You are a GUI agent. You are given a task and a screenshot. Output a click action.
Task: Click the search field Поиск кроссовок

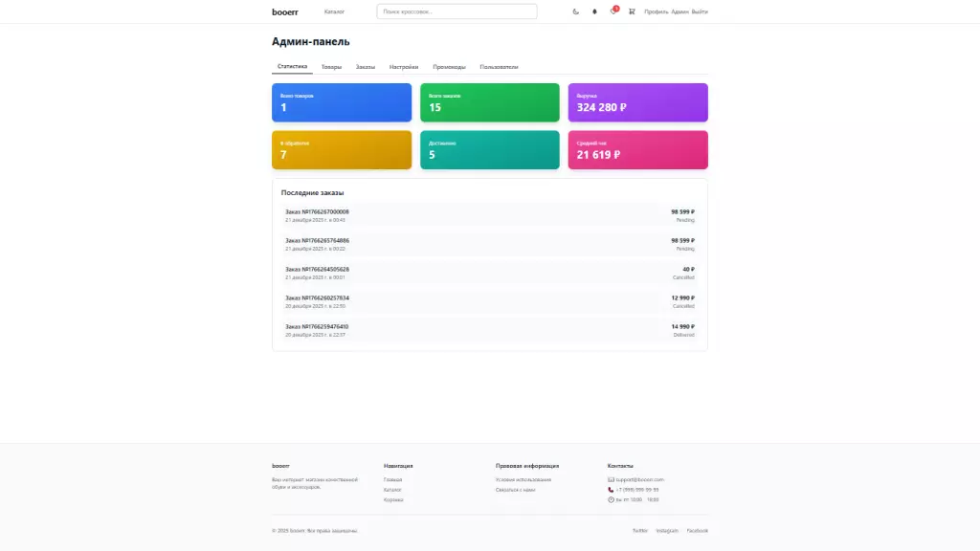[x=457, y=11]
